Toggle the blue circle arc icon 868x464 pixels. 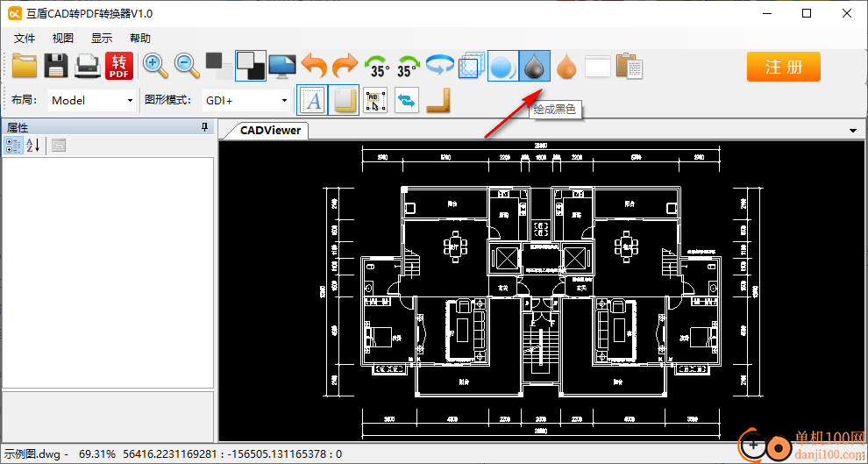click(503, 66)
